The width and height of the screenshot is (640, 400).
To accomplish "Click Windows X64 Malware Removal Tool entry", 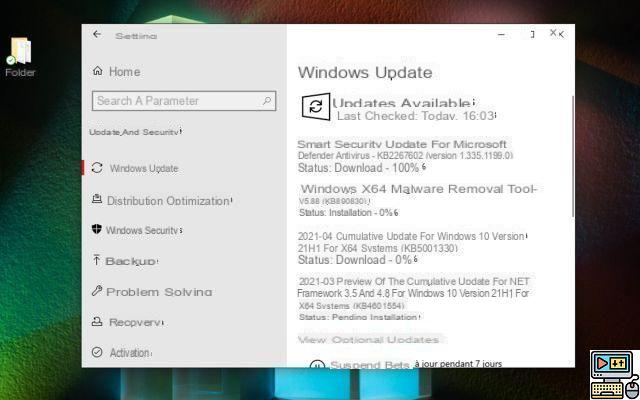I will [x=418, y=194].
